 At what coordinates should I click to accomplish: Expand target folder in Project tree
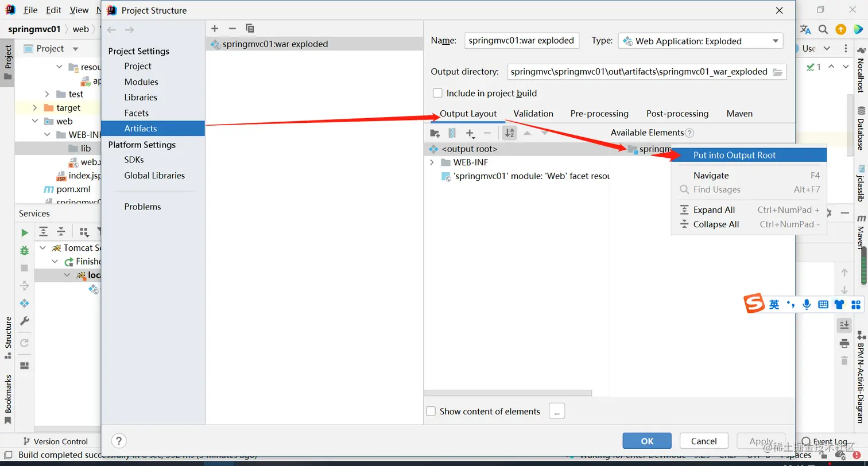click(x=35, y=107)
